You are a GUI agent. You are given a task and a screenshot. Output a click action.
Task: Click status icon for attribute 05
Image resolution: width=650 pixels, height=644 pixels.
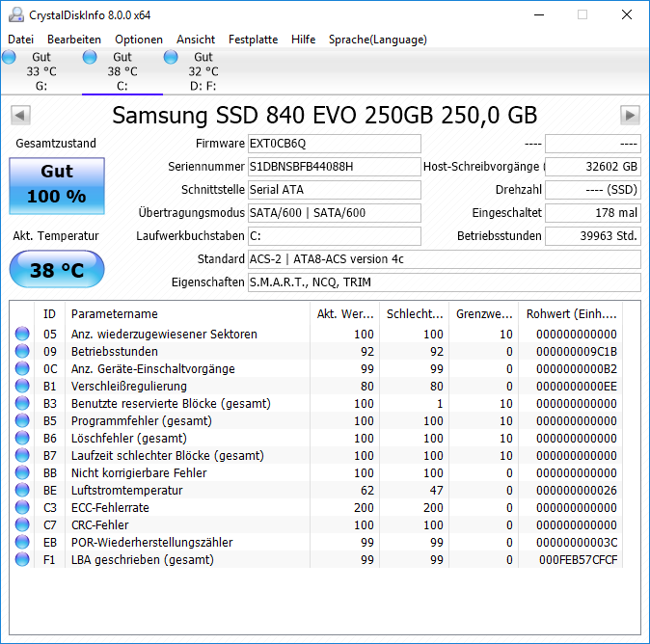point(22,334)
